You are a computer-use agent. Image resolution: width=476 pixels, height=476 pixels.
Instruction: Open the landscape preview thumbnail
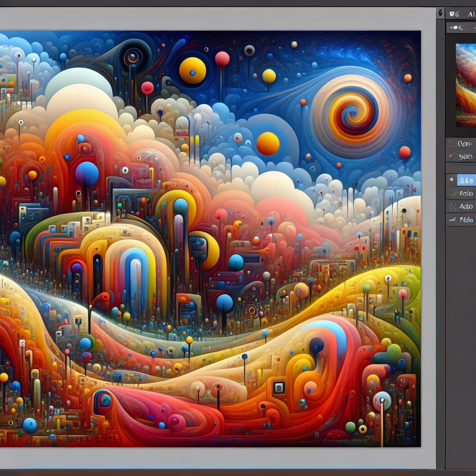(x=465, y=84)
